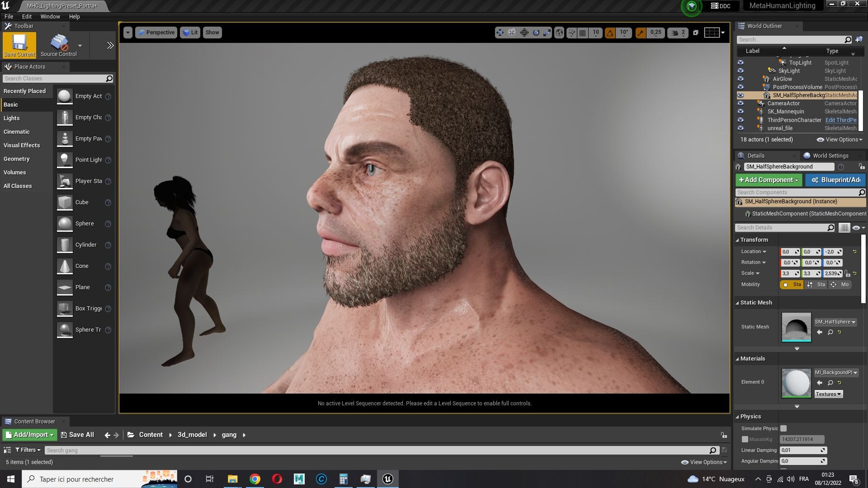Open camera speed setting showing 2
Image resolution: width=868 pixels, height=488 pixels.
678,33
